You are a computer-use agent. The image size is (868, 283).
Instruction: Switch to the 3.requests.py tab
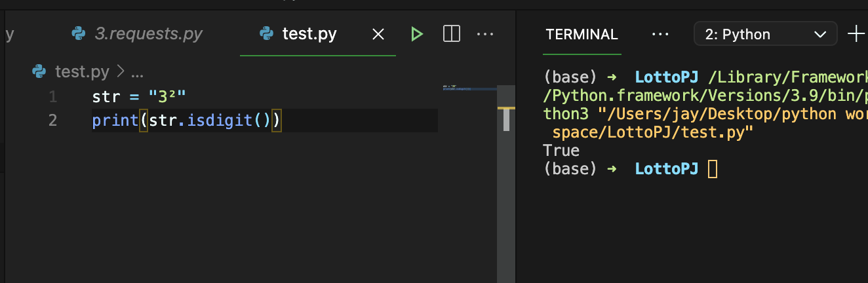(x=148, y=34)
